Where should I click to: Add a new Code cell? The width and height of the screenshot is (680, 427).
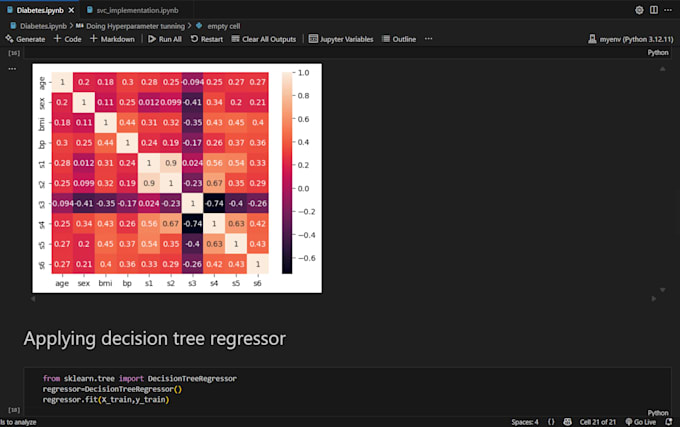pos(68,39)
